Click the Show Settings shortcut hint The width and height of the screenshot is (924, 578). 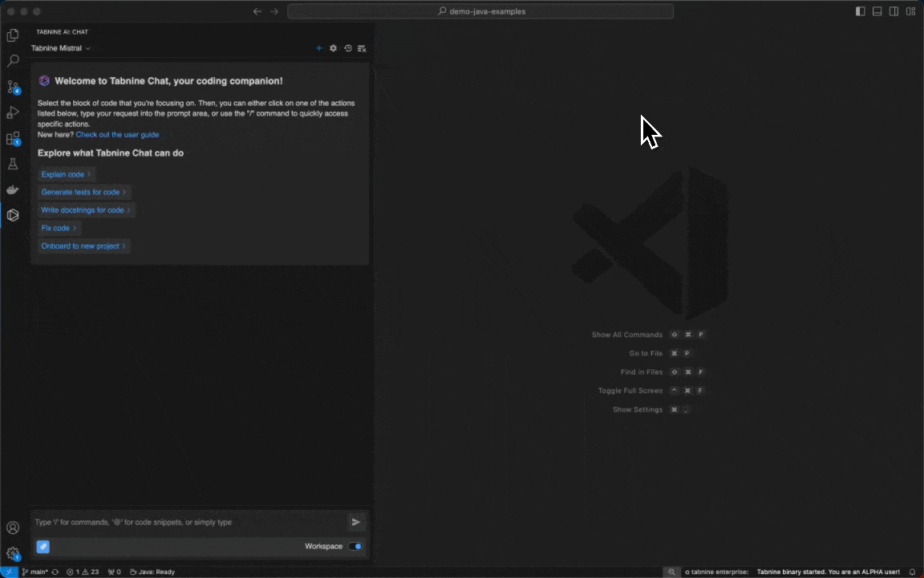click(651, 409)
